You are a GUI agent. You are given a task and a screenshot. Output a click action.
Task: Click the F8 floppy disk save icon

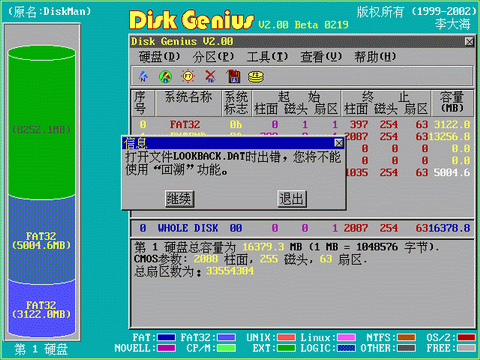(x=234, y=76)
